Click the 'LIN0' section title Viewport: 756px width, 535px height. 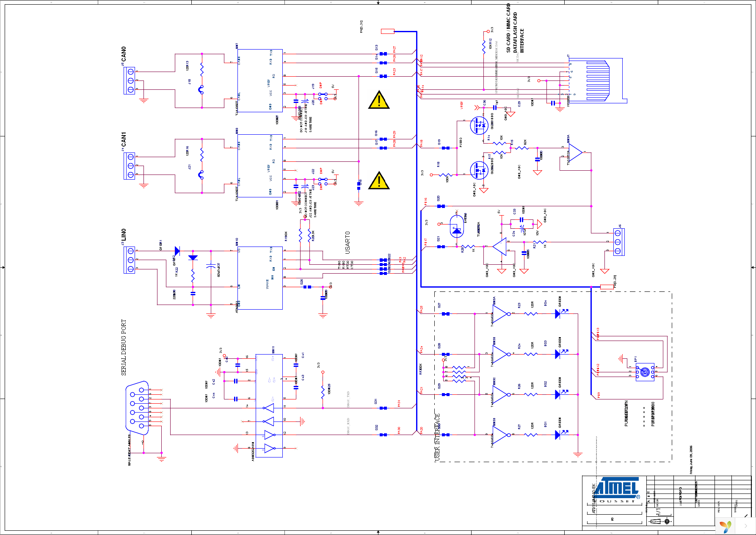[124, 234]
